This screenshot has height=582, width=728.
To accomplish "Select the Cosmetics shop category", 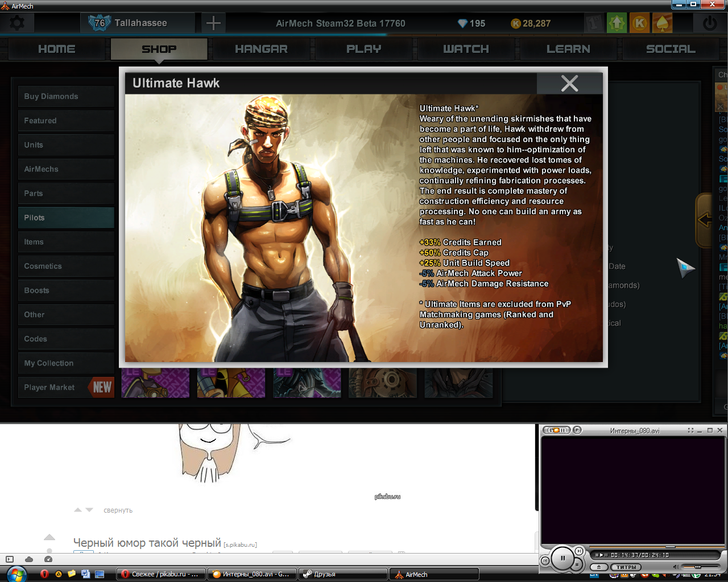I will [x=66, y=266].
